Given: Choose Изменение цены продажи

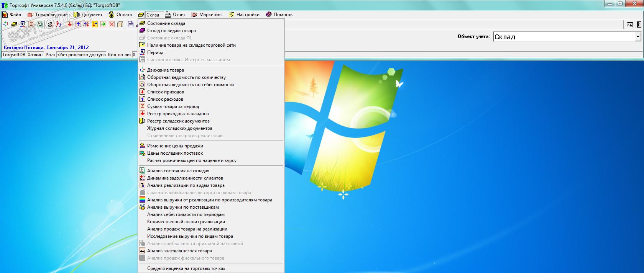Looking at the screenshot, I should (211, 146).
